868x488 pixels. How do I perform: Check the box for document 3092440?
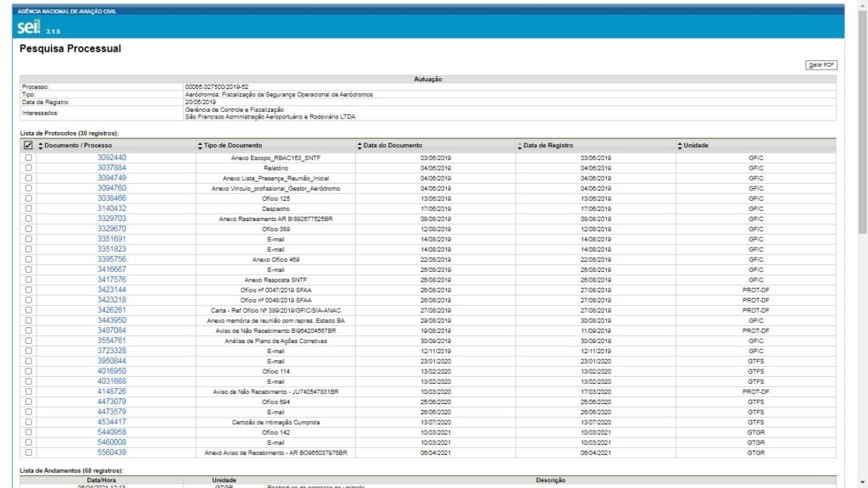28,158
